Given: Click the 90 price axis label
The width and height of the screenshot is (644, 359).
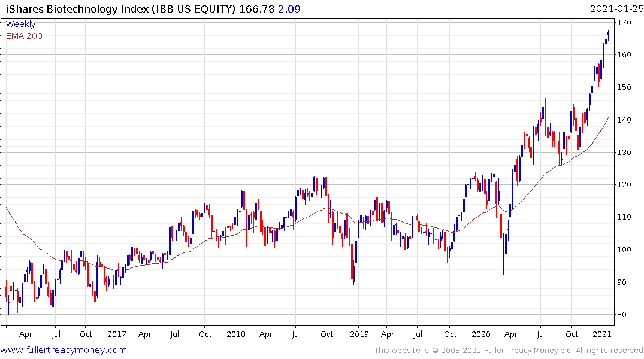Looking at the screenshot, I should [x=622, y=282].
